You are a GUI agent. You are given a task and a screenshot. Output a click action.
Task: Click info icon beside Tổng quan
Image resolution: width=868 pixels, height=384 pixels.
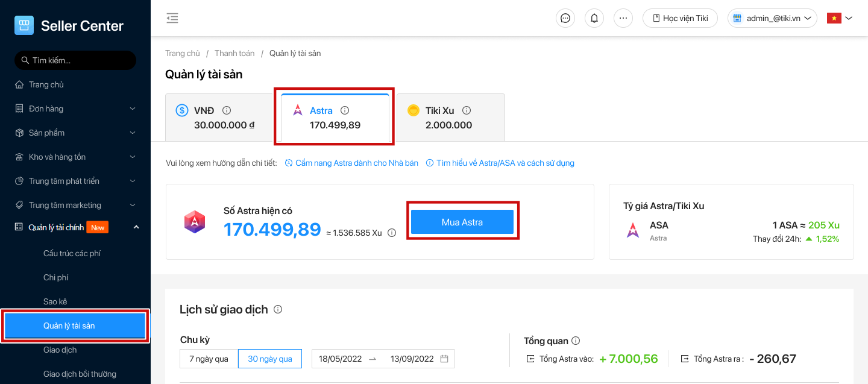coord(576,341)
